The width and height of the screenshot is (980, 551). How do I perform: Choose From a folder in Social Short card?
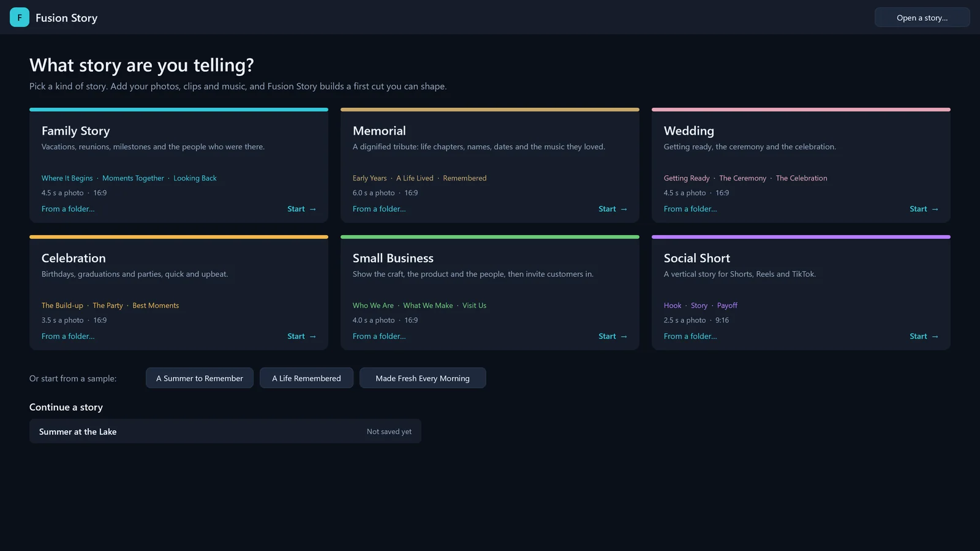click(x=690, y=337)
